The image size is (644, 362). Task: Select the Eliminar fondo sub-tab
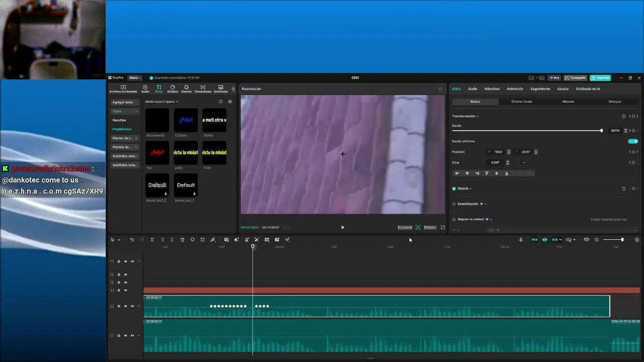click(x=522, y=102)
